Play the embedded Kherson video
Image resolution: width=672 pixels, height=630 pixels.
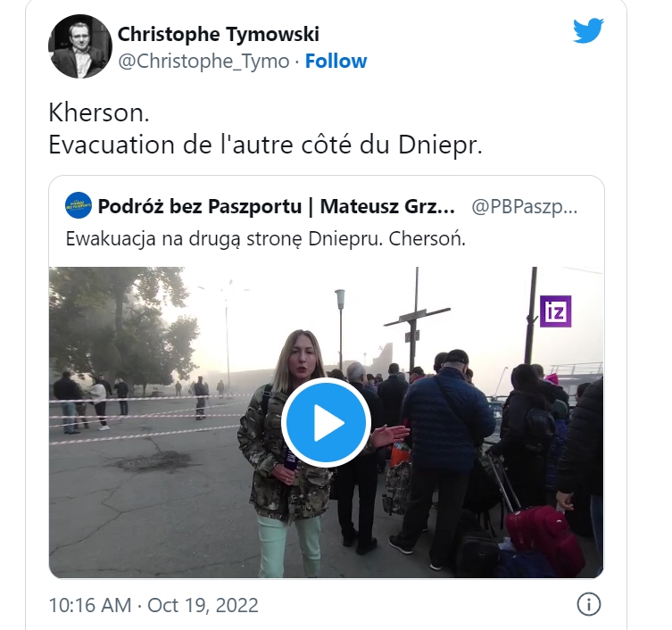(x=326, y=423)
